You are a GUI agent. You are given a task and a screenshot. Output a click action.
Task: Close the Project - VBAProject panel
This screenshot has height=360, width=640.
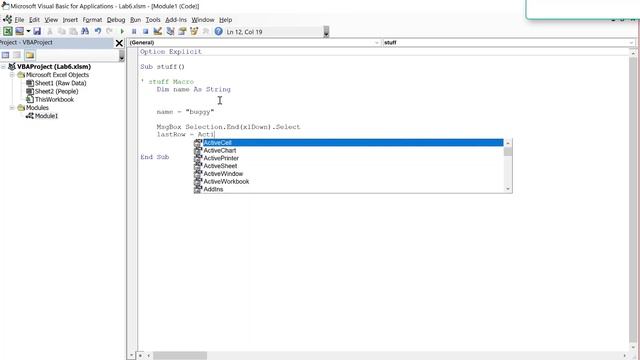[119, 43]
